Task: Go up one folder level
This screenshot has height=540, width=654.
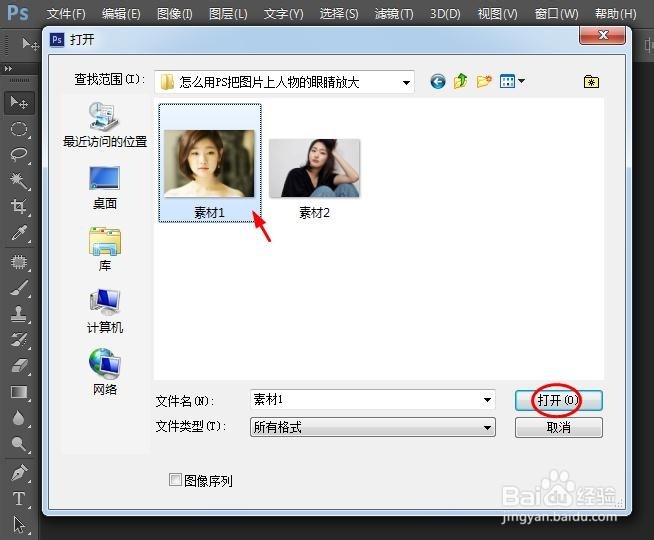Action: click(460, 81)
